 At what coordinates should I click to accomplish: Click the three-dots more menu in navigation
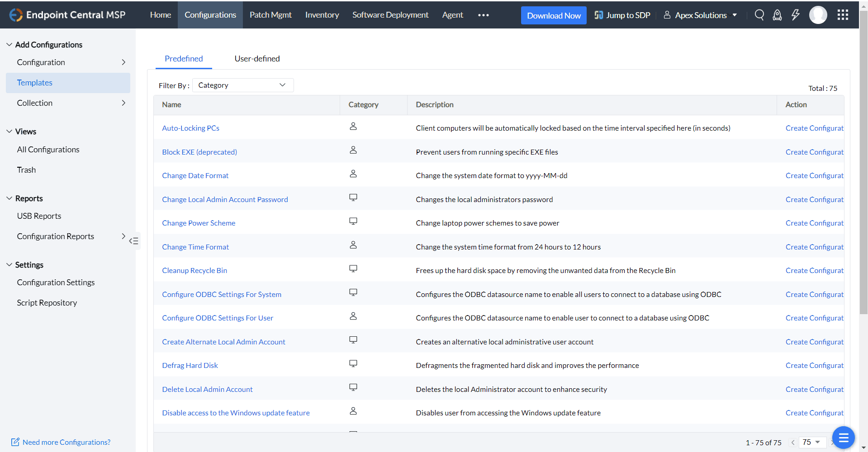[x=483, y=15]
